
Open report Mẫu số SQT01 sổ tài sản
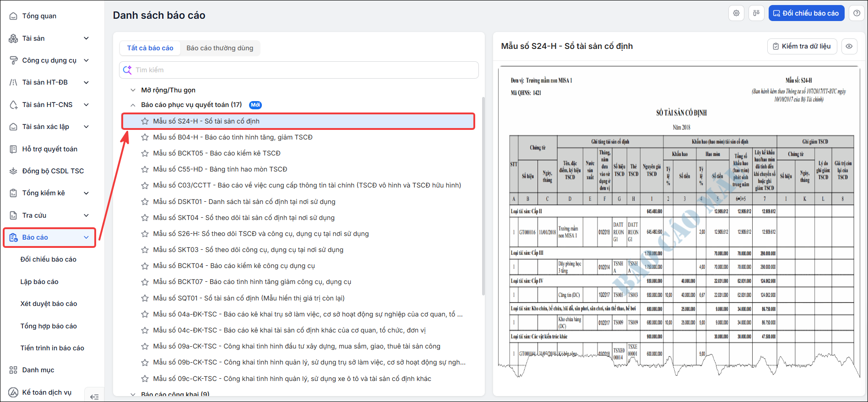[249, 298]
